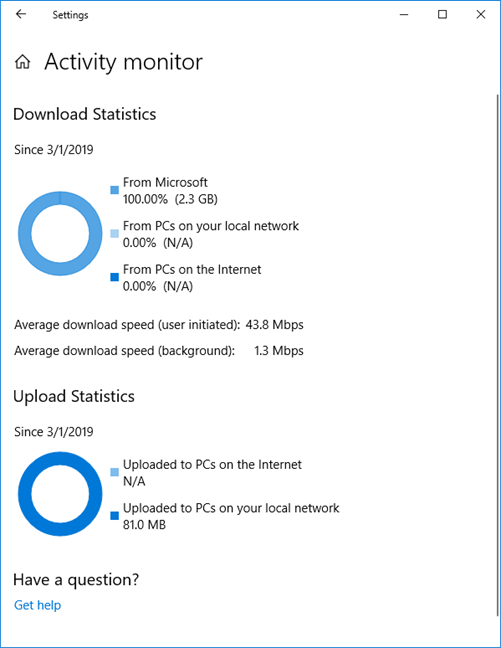Click the Uploaded to Internet PCs legend square
The image size is (501, 648).
coord(115,472)
